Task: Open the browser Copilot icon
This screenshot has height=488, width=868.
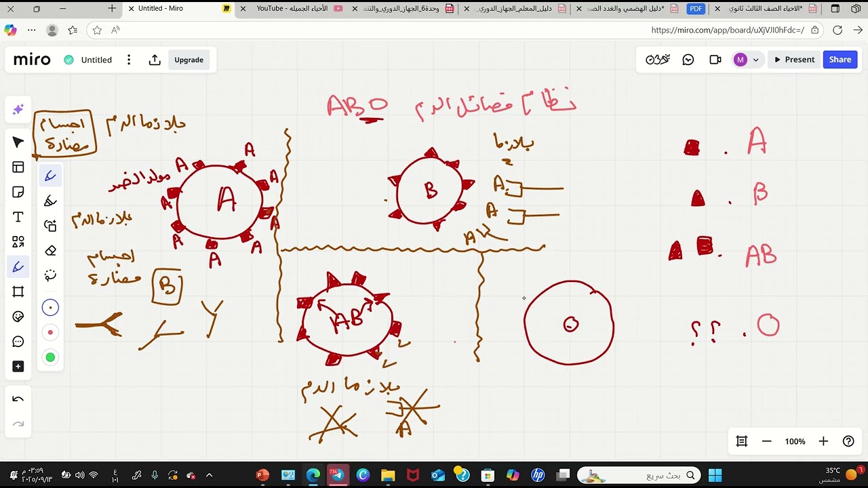Action: click(x=10, y=30)
